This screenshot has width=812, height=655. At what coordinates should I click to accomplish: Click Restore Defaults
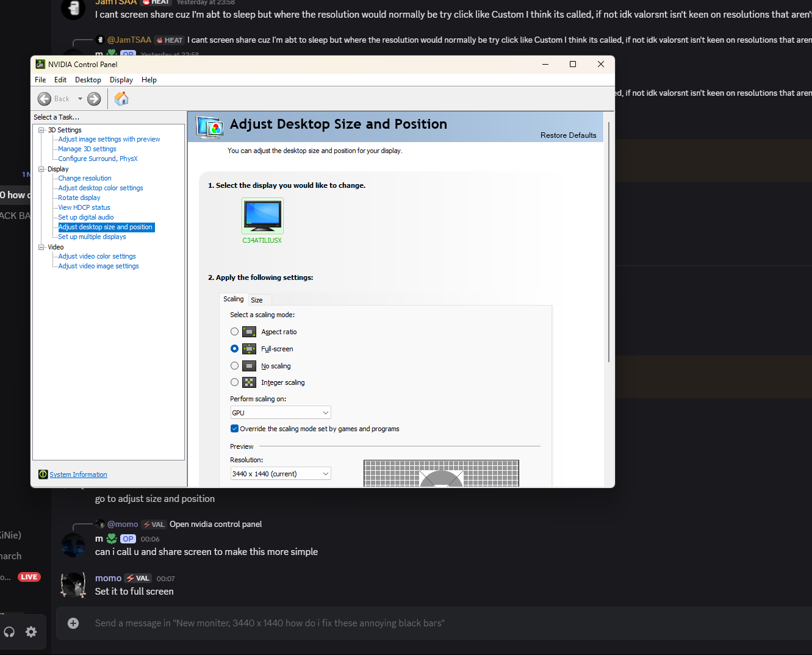click(568, 135)
